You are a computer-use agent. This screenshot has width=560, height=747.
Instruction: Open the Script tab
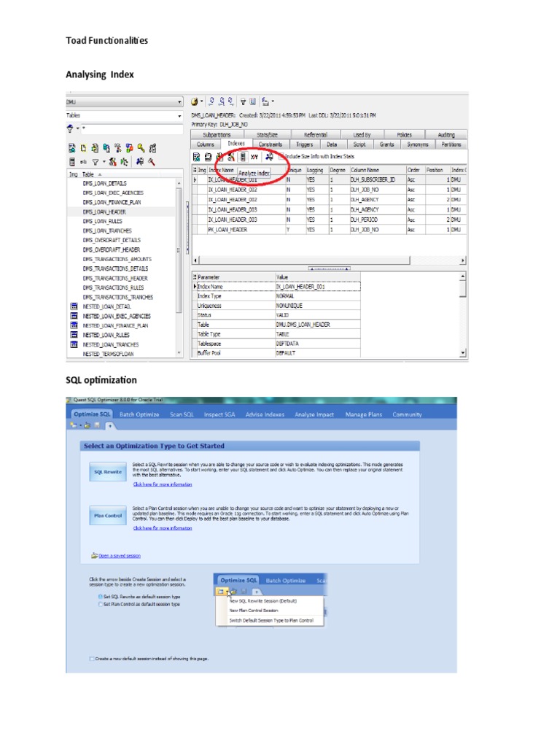359,144
